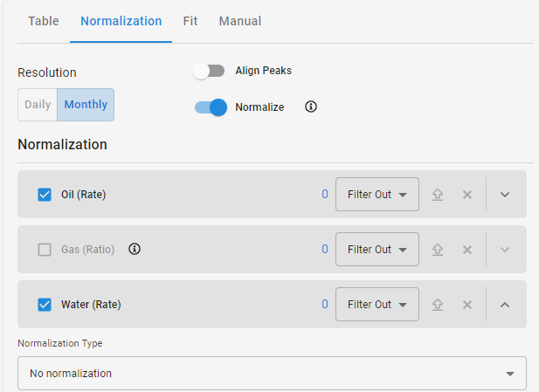
Task: Switch to the Fit tab
Action: [x=190, y=21]
